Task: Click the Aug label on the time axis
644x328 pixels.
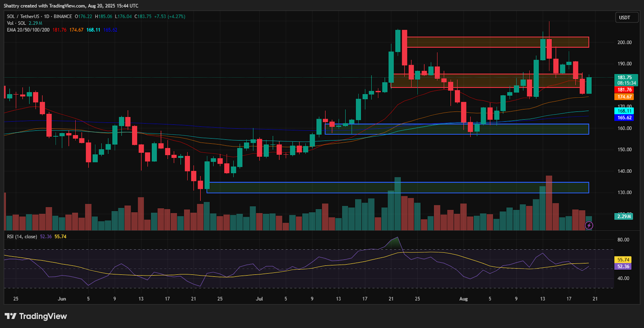Action: (464, 299)
